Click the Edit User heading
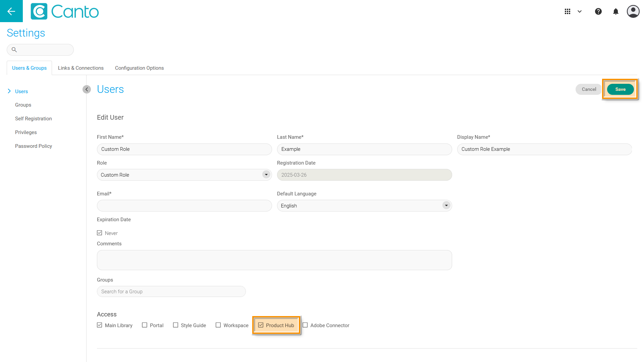 pyautogui.click(x=110, y=117)
